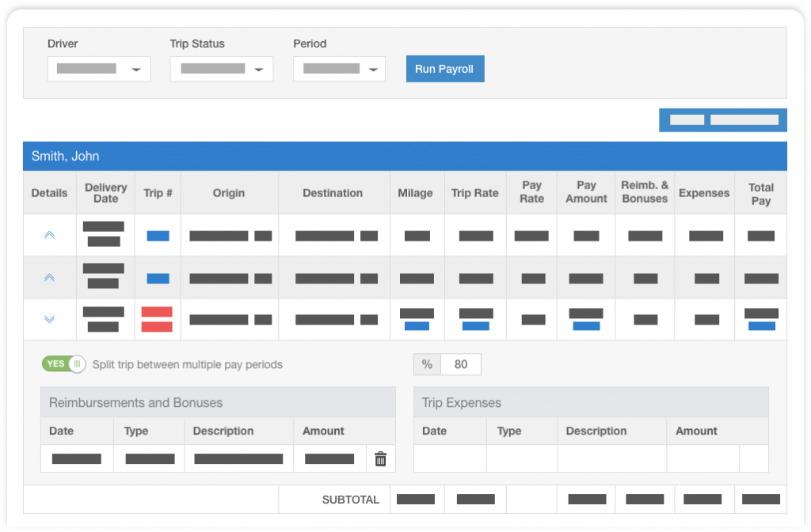Open the Period dropdown
Viewport: 811px width, 532px height.
click(339, 69)
